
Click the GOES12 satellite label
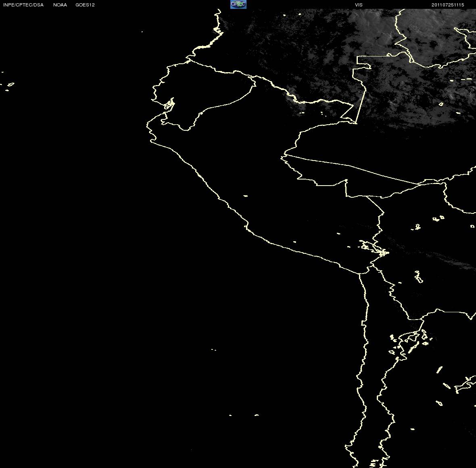tap(85, 5)
